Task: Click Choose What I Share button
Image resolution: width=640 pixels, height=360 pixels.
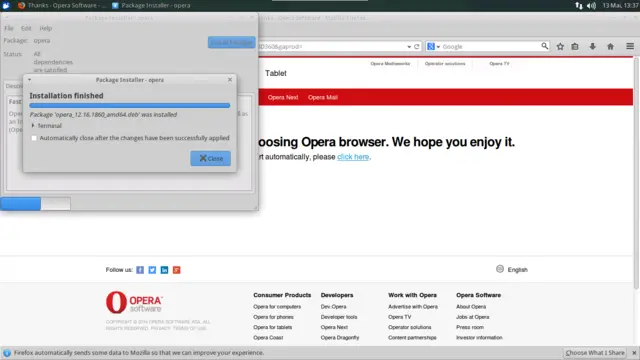Action: click(595, 353)
